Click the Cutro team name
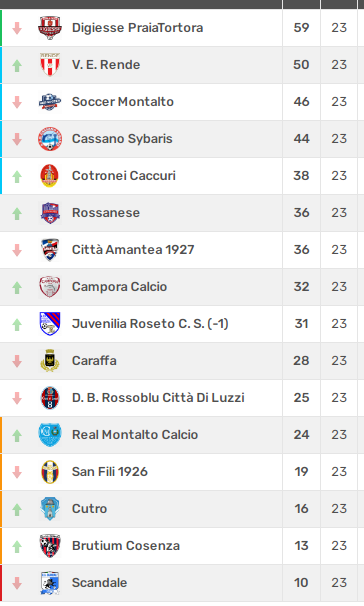364x606 pixels. [89, 509]
